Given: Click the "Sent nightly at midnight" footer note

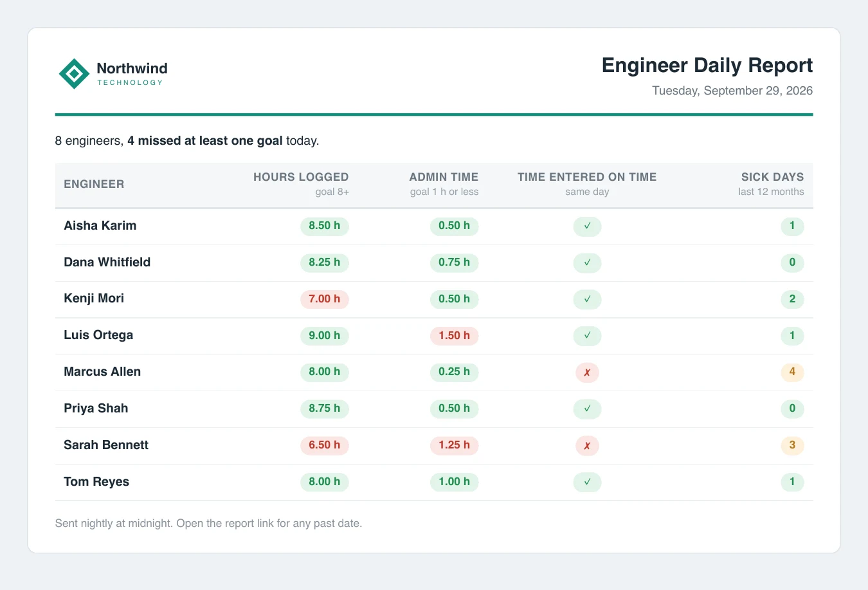Looking at the screenshot, I should 209,524.
